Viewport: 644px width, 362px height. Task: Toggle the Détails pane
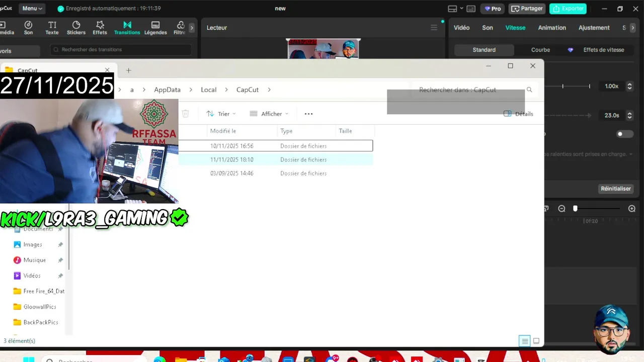pos(518,114)
